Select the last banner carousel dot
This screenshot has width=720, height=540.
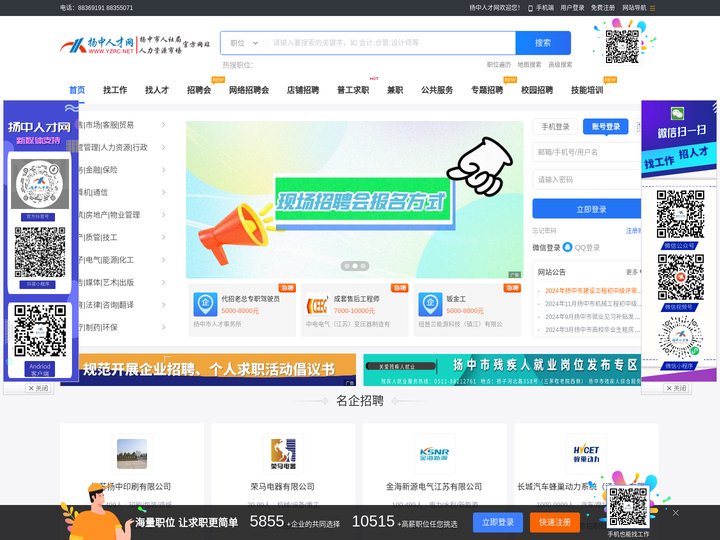click(x=363, y=266)
